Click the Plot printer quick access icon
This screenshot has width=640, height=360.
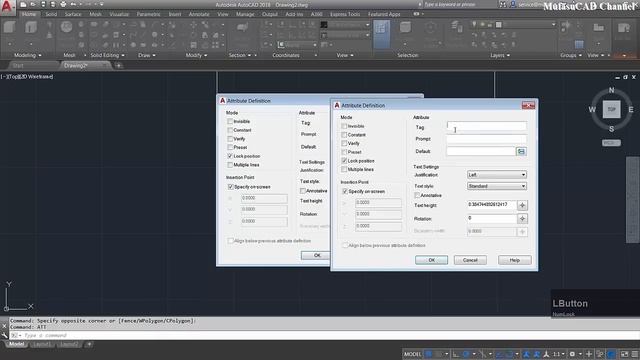tap(63, 4)
